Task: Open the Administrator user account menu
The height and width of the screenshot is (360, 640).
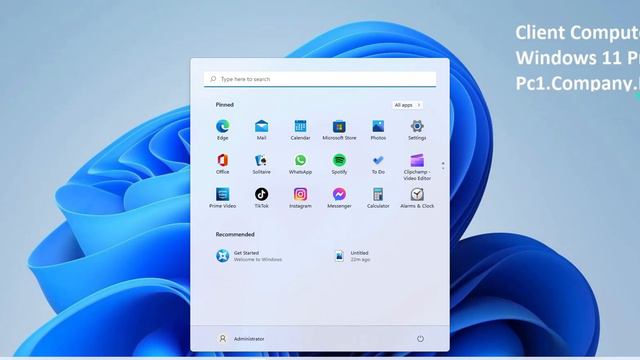Action: [240, 338]
